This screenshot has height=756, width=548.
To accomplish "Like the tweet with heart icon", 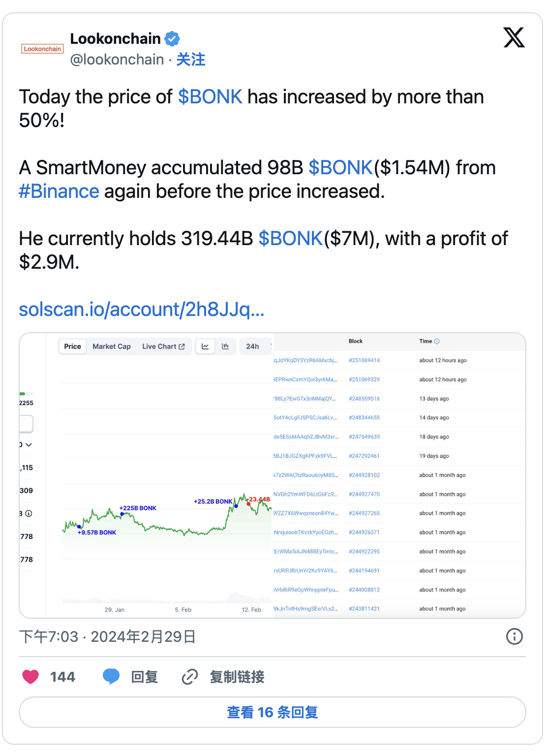I will tap(30, 677).
